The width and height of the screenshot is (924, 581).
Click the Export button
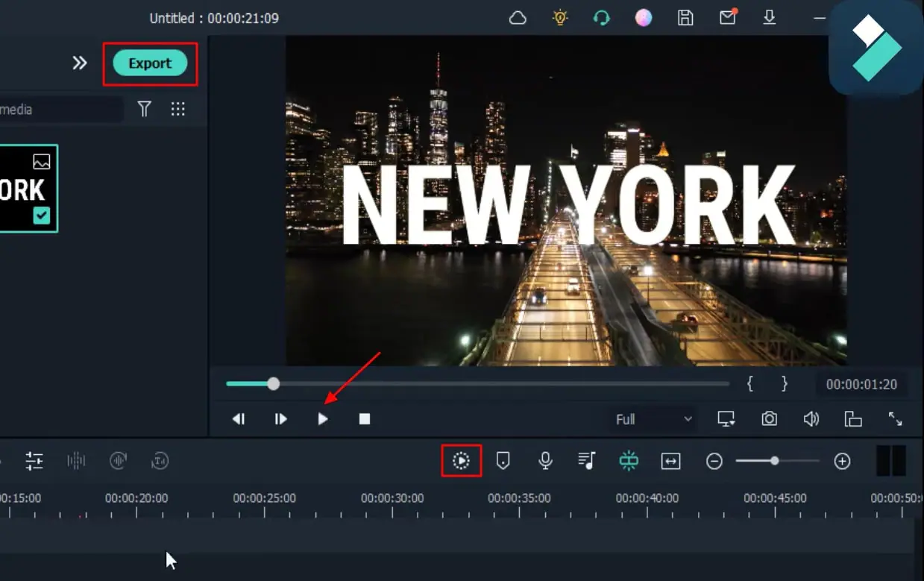[150, 63]
